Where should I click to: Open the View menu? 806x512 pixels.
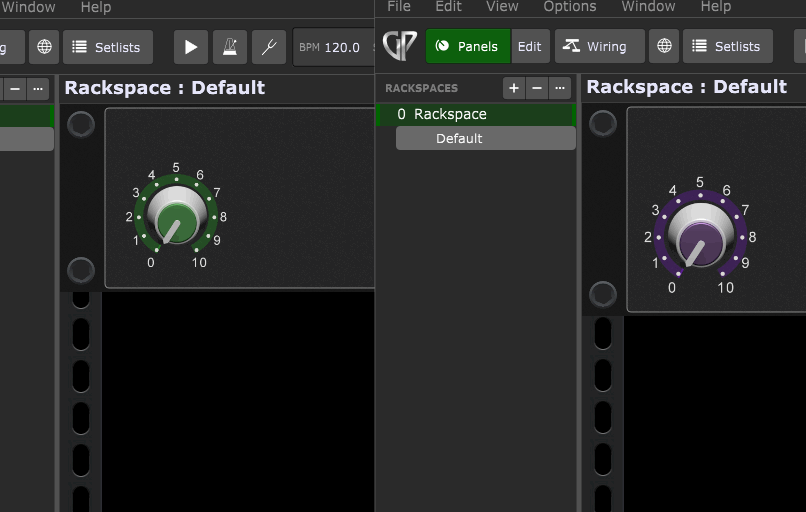(502, 7)
